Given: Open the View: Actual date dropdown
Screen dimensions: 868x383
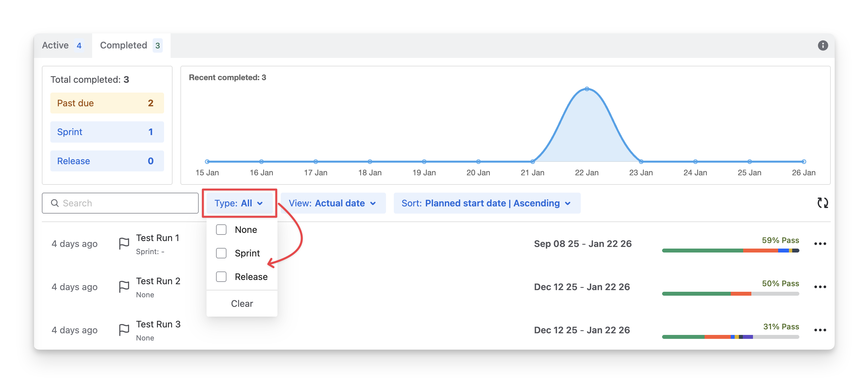Looking at the screenshot, I should [x=333, y=203].
